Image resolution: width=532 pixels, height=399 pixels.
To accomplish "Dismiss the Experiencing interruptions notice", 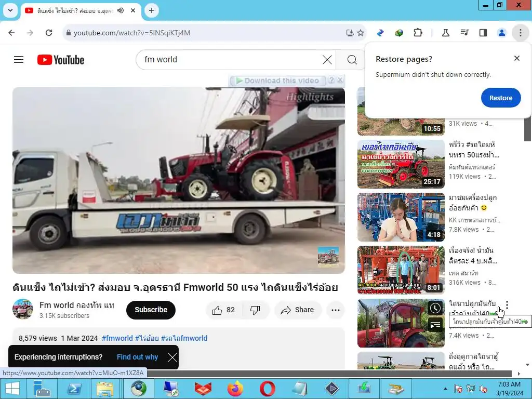I will click(x=172, y=357).
